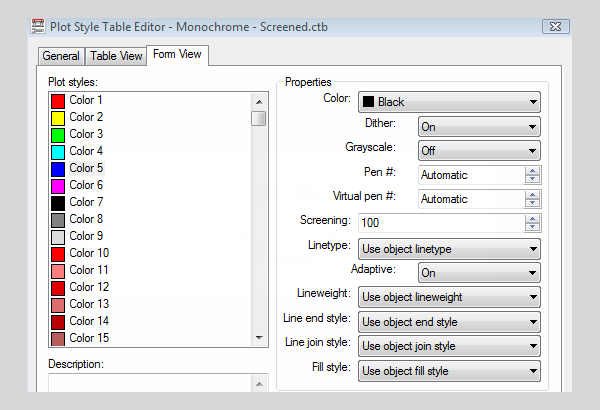The width and height of the screenshot is (600, 410).
Task: Click the gray swatch of Color 8
Action: [58, 220]
